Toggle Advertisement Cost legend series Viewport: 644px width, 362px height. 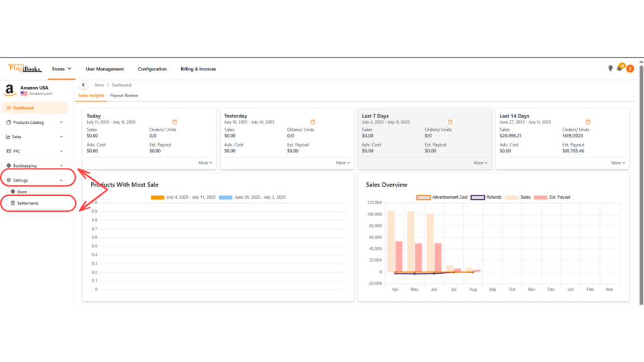click(x=442, y=197)
